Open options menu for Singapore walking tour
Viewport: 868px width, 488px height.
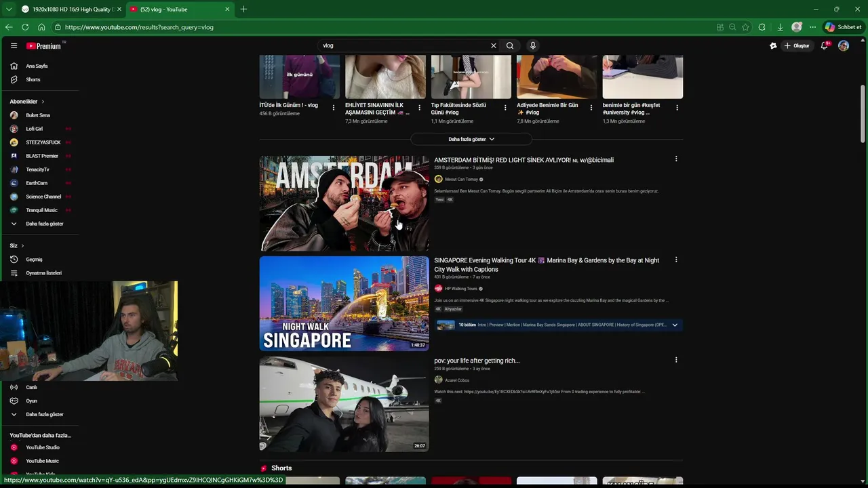pos(675,260)
